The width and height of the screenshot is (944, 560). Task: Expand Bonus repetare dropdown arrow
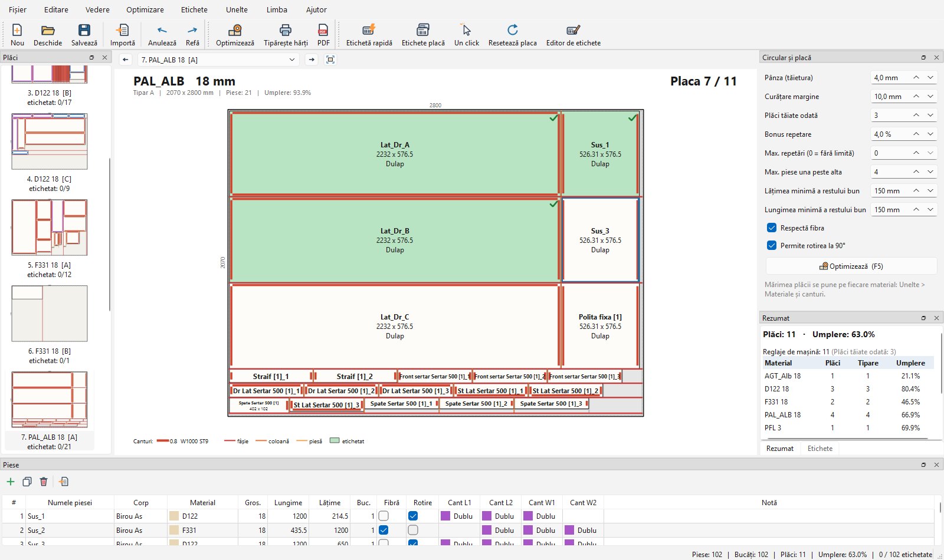[x=930, y=134]
